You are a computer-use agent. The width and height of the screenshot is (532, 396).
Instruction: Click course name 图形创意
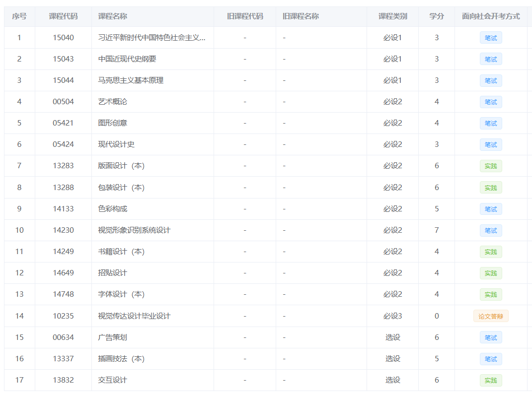tap(113, 123)
